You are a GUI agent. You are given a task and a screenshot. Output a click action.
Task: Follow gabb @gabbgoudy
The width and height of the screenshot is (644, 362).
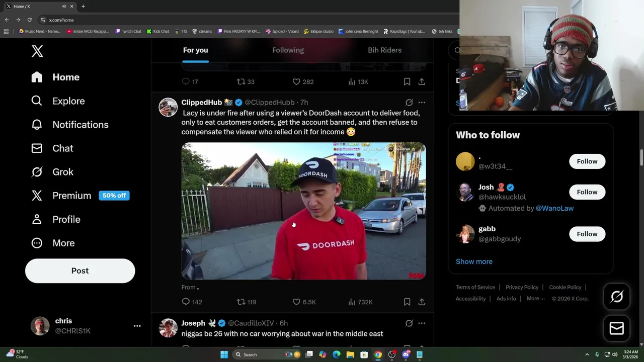tap(587, 234)
